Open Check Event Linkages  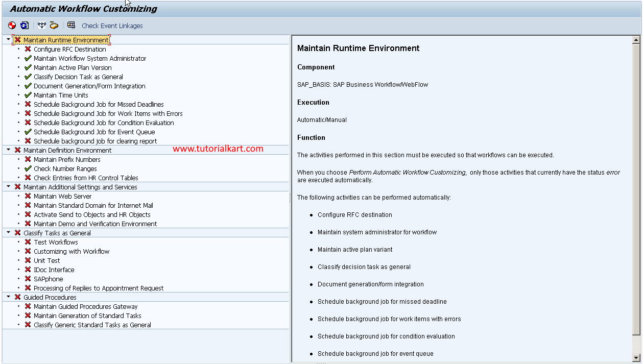[112, 26]
